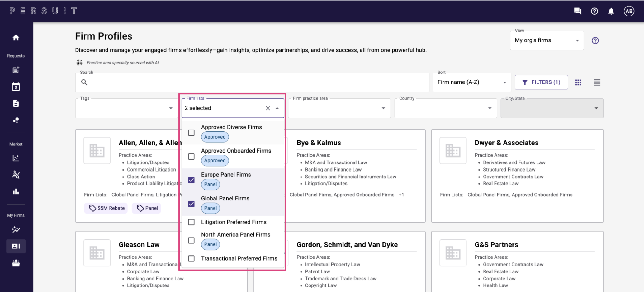The width and height of the screenshot is (644, 292).
Task: Switch to list view layout
Action: coord(597,82)
